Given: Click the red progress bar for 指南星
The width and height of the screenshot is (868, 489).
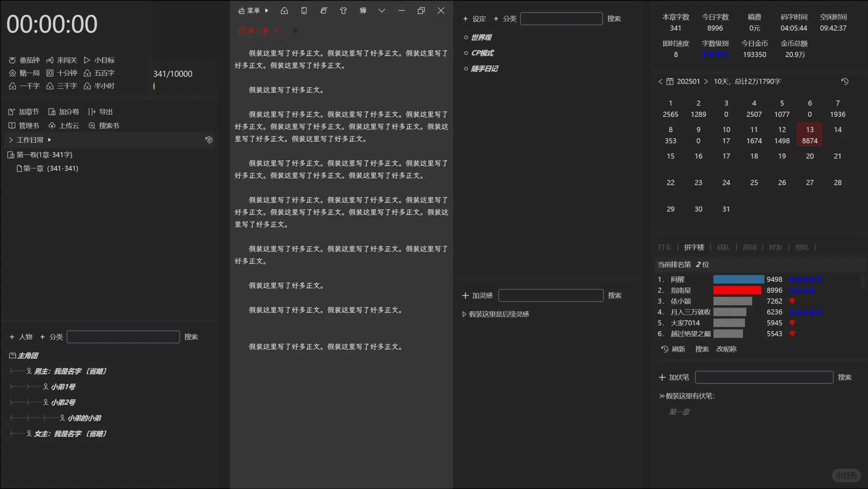Looking at the screenshot, I should (737, 290).
